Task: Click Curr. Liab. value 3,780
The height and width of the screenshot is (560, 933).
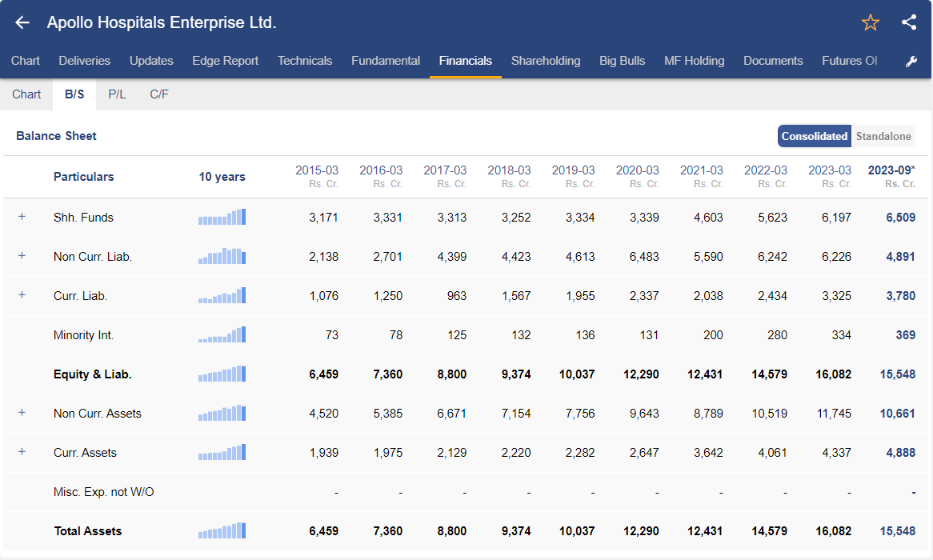Action: [900, 296]
